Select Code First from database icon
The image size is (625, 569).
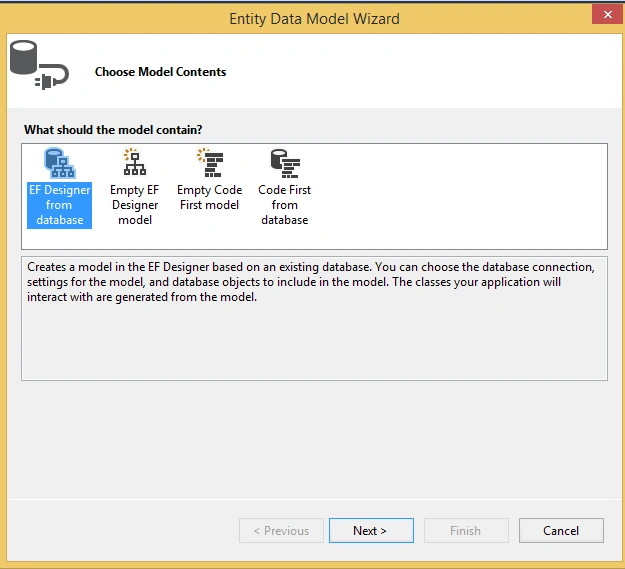(x=285, y=163)
